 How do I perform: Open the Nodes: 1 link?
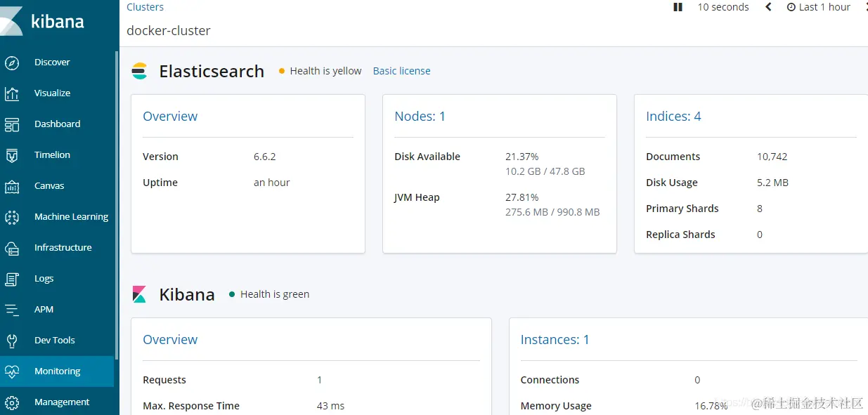(x=420, y=117)
